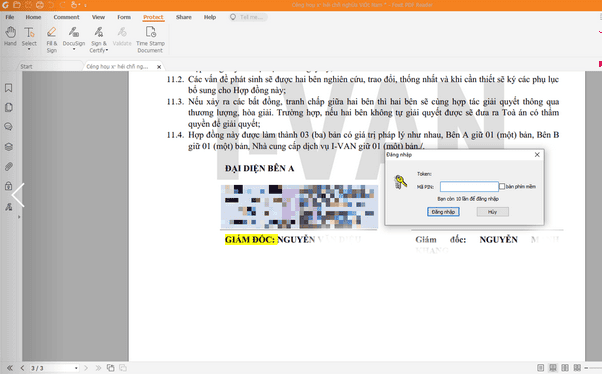Switch to single page view
Screen dimensions: 602x377
[541, 368]
